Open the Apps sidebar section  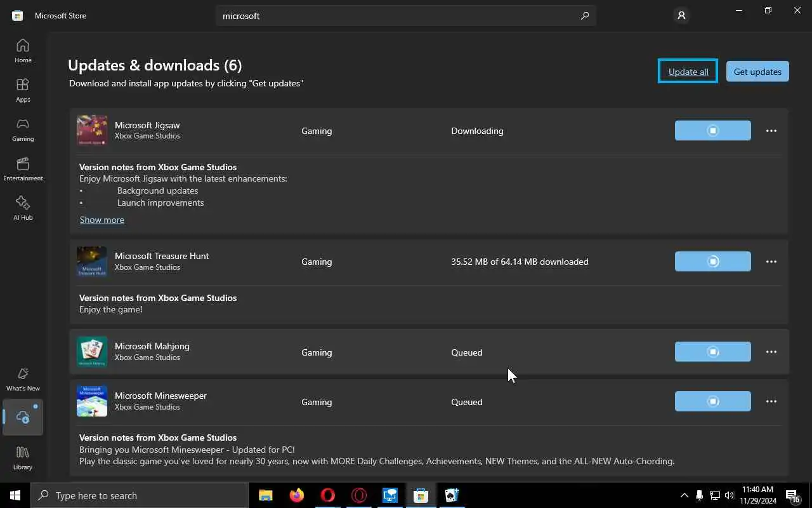pos(23,90)
